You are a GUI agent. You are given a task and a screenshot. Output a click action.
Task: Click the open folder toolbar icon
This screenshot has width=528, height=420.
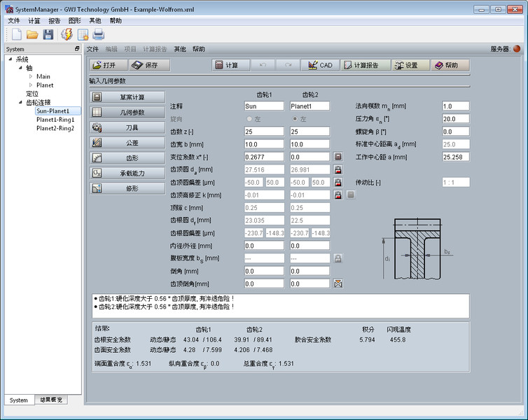(x=32, y=34)
